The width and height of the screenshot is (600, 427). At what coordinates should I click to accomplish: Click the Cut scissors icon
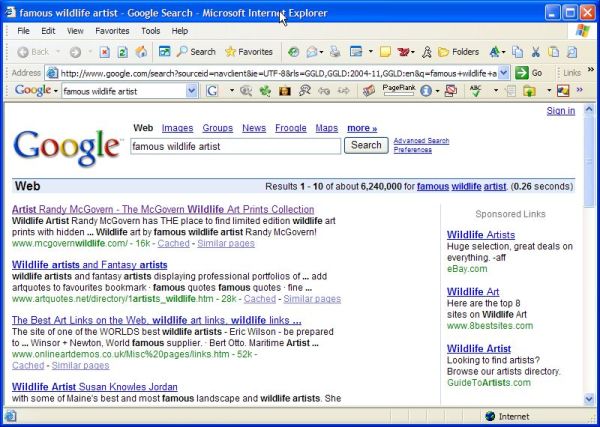(536, 52)
